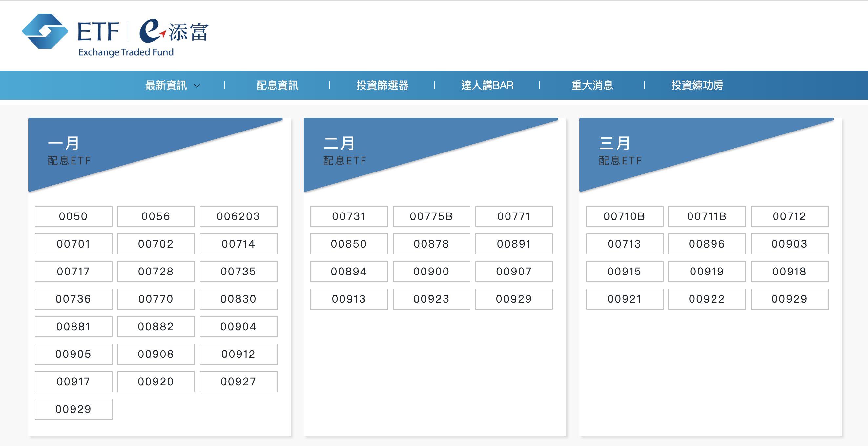Select ETF 0050 in January list
The image size is (868, 446).
click(73, 216)
